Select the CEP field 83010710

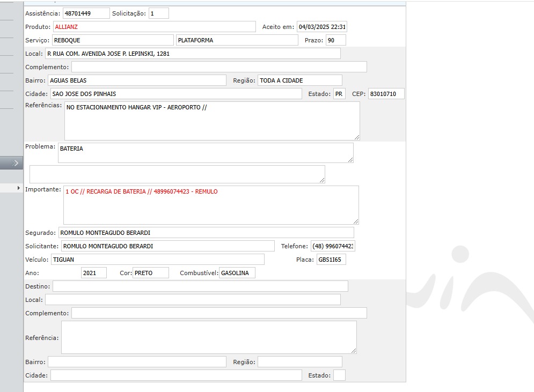coord(386,94)
